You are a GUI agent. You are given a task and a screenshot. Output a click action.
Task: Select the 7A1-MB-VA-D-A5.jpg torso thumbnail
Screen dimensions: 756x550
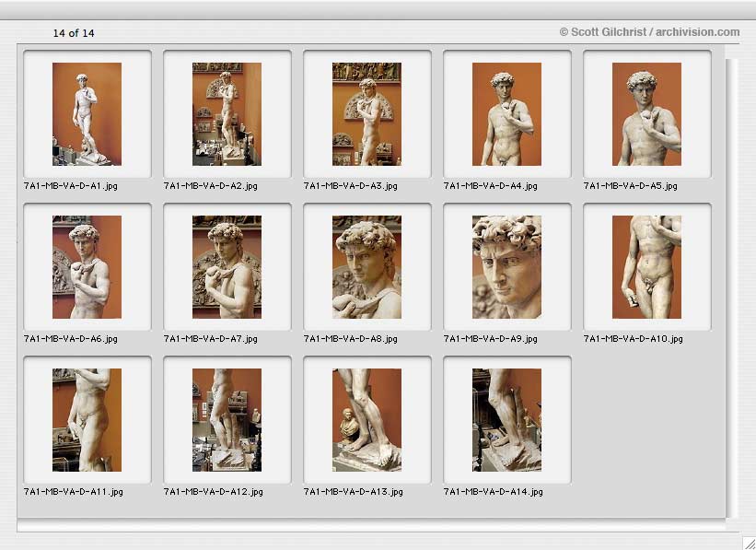tap(646, 114)
